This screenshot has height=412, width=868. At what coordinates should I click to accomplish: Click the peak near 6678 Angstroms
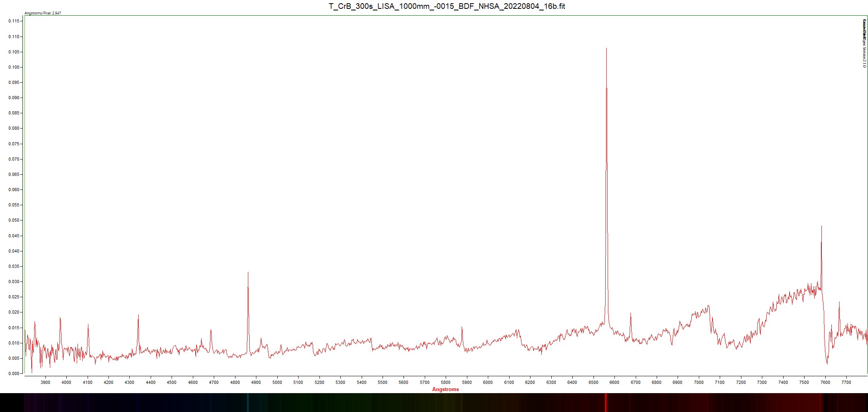(x=631, y=314)
